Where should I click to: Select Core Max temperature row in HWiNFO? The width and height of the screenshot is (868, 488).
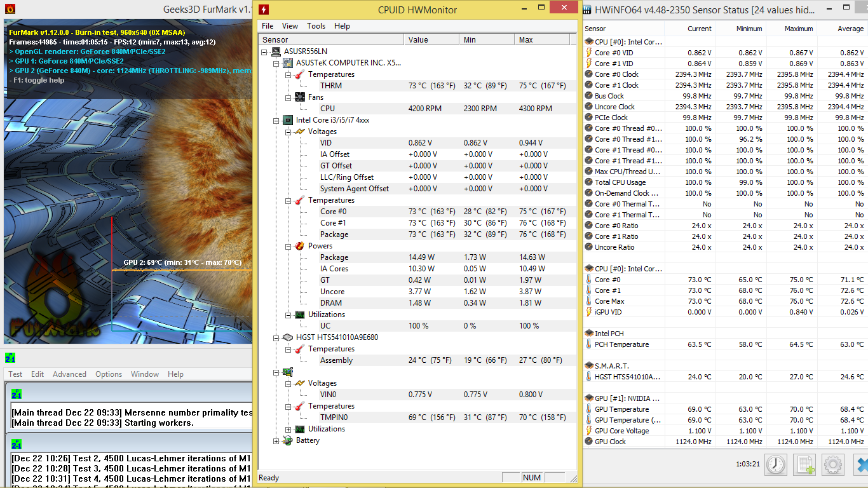pyautogui.click(x=726, y=301)
